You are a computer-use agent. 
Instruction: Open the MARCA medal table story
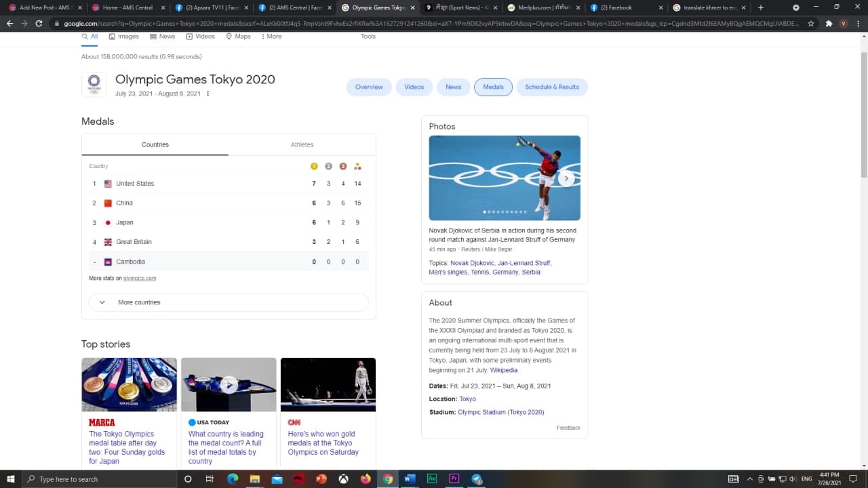pyautogui.click(x=127, y=447)
